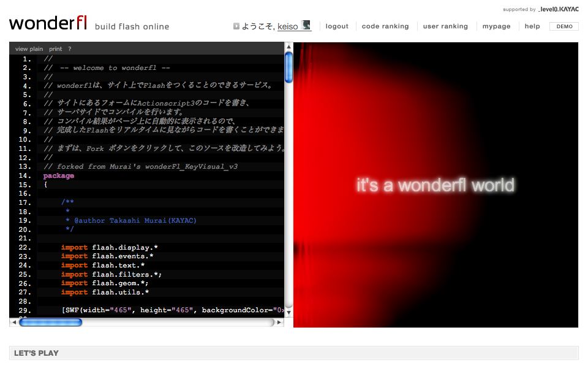Click the vertical scrollbar up arrow

click(289, 47)
